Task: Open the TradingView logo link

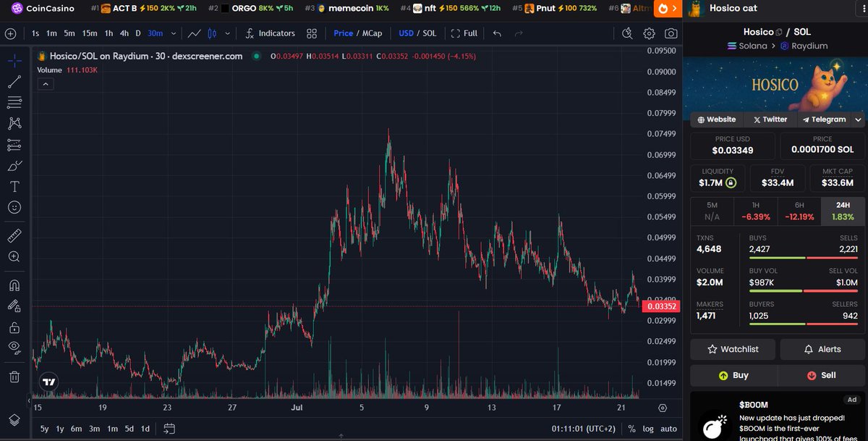Action: pyautogui.click(x=48, y=382)
